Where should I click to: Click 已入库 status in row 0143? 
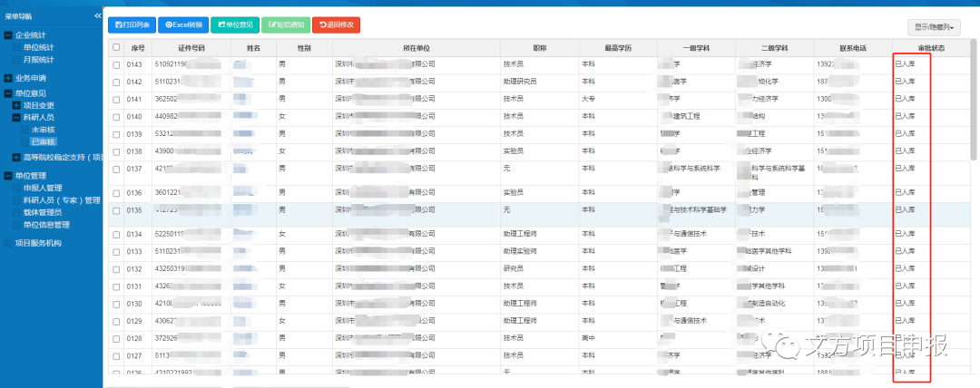(x=905, y=64)
